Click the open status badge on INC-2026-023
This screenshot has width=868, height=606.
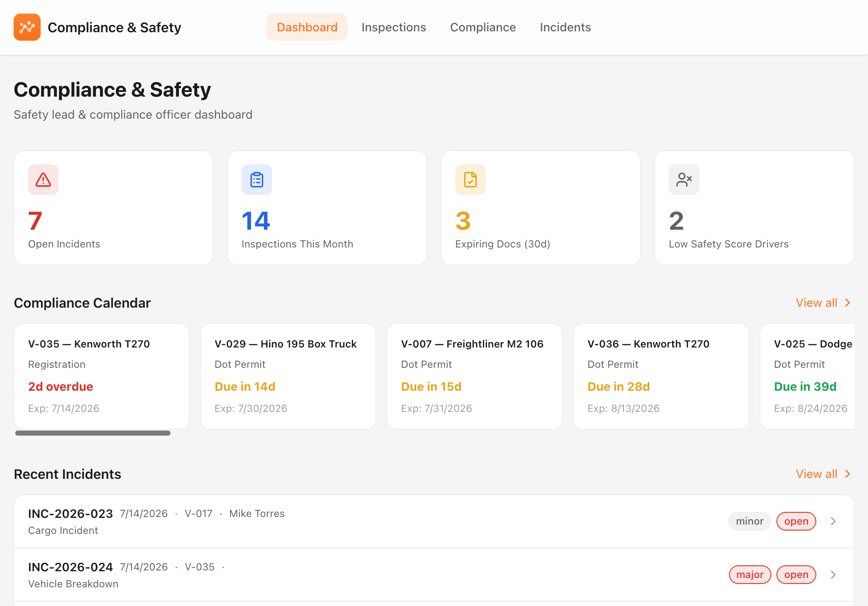point(796,521)
